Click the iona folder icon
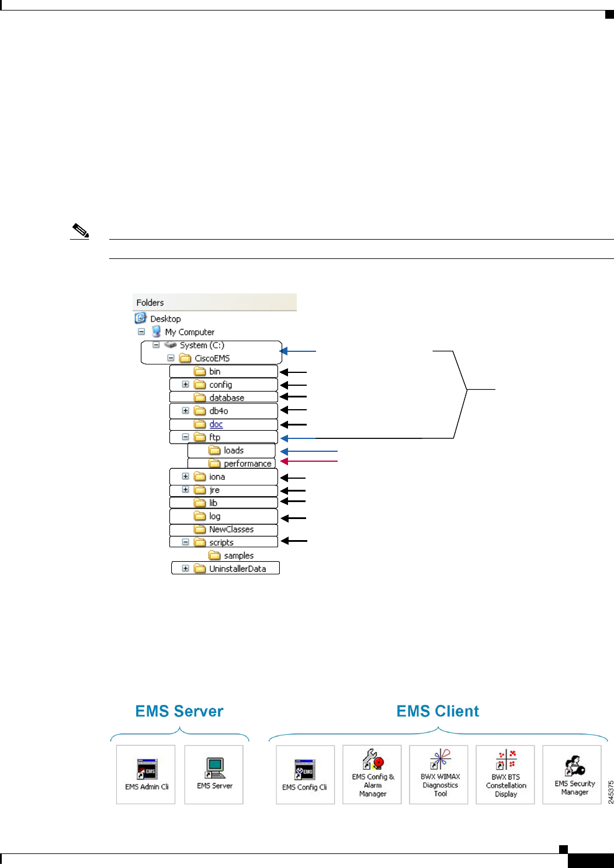This screenshot has width=614, height=868. 200,476
